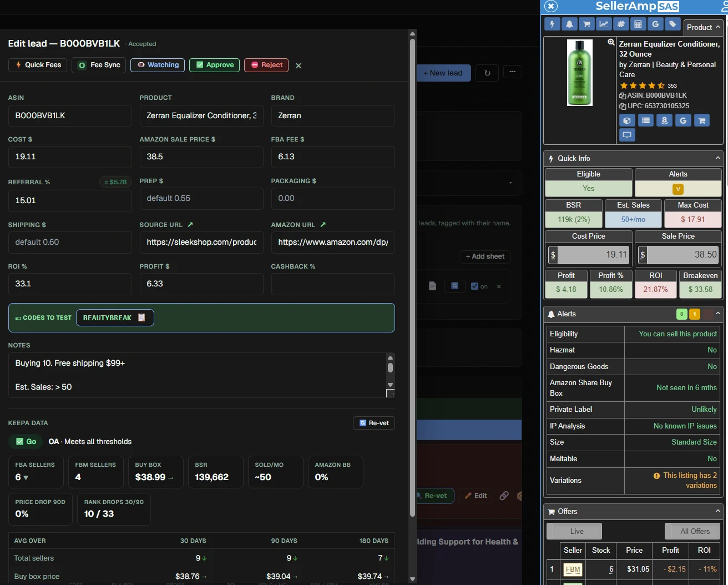Click the Edit button with pencil icon
Viewport: 728px width, 585px height.
(x=476, y=496)
